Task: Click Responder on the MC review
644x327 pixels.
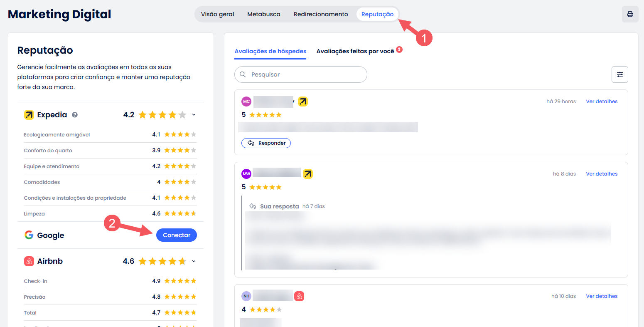Action: [266, 143]
